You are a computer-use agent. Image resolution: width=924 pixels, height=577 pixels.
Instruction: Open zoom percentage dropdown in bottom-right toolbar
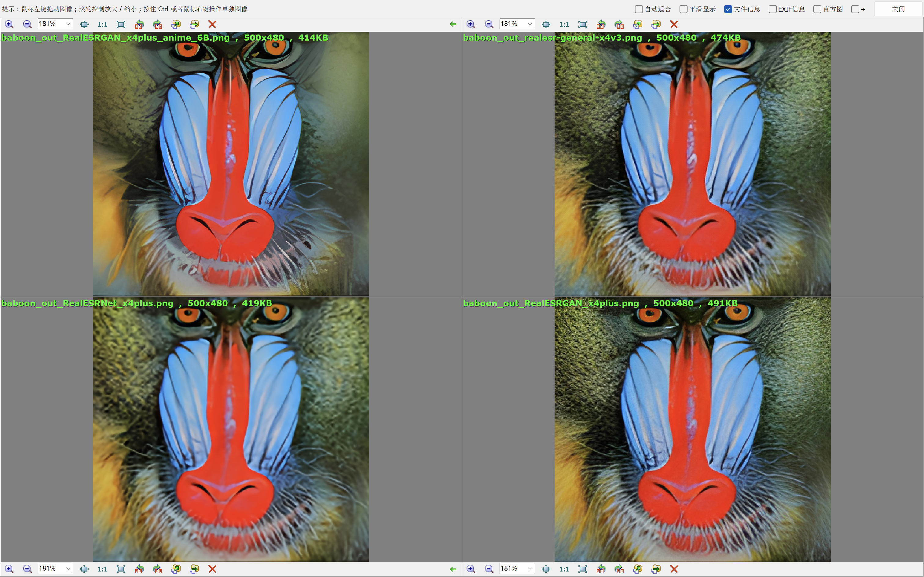pyautogui.click(x=530, y=568)
